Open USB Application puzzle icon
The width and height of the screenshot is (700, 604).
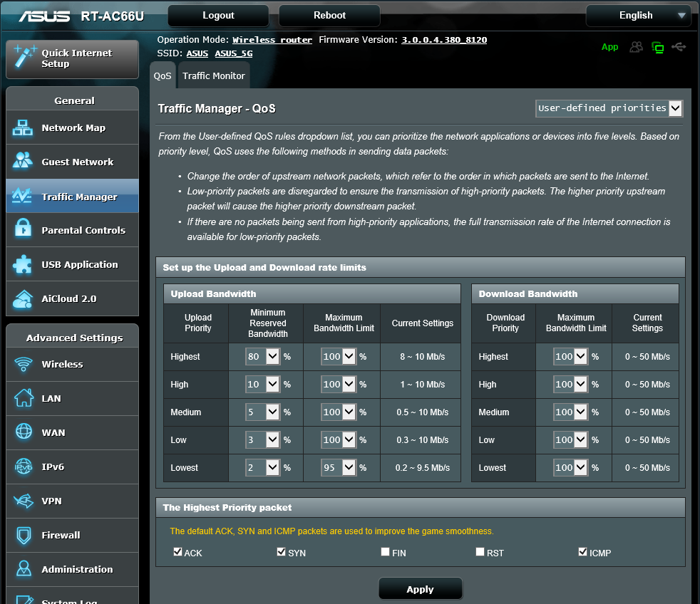tap(23, 264)
